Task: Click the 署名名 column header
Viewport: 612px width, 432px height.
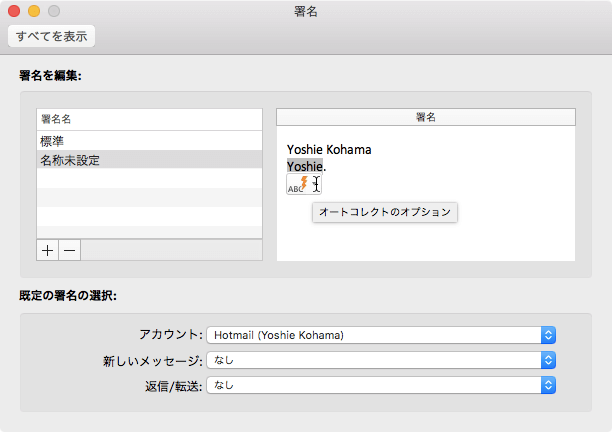Action: [x=150, y=118]
